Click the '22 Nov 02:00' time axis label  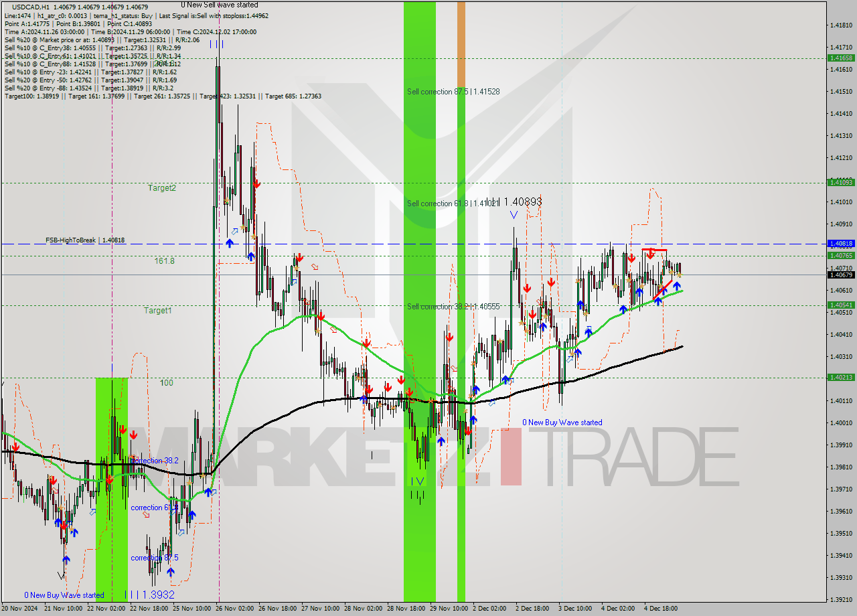point(106,609)
